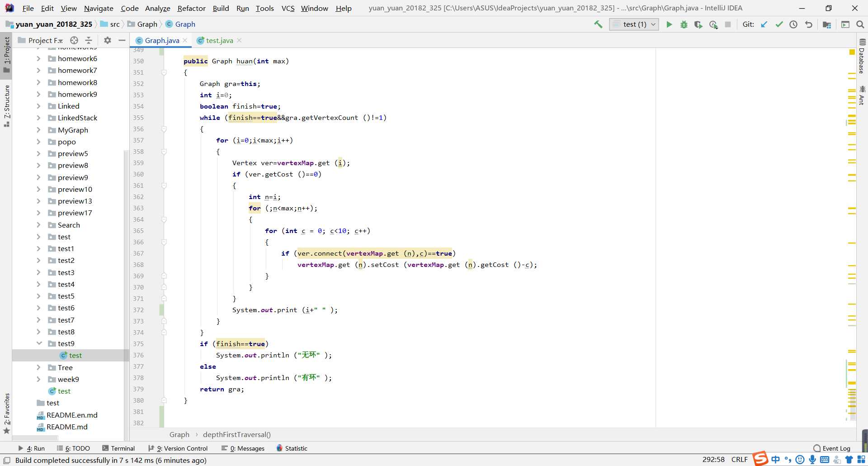Expand the MyGraph folder
The width and height of the screenshot is (868, 466).
pos(38,130)
